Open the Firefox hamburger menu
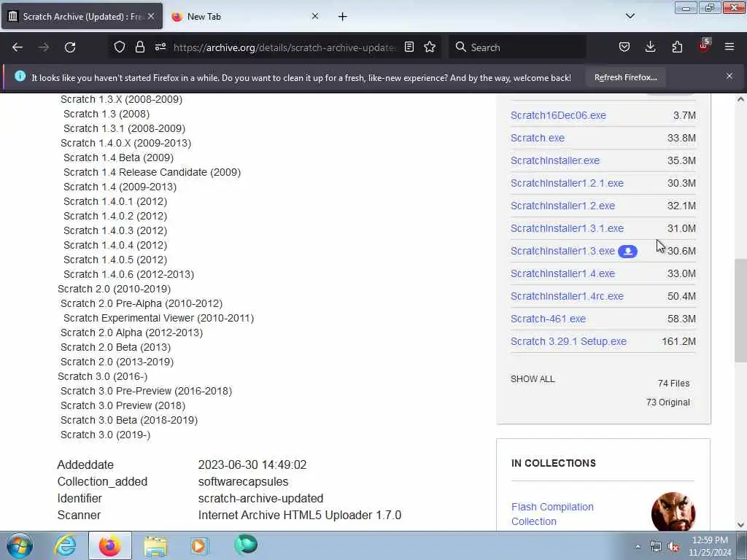The height and width of the screenshot is (560, 747). click(x=729, y=47)
